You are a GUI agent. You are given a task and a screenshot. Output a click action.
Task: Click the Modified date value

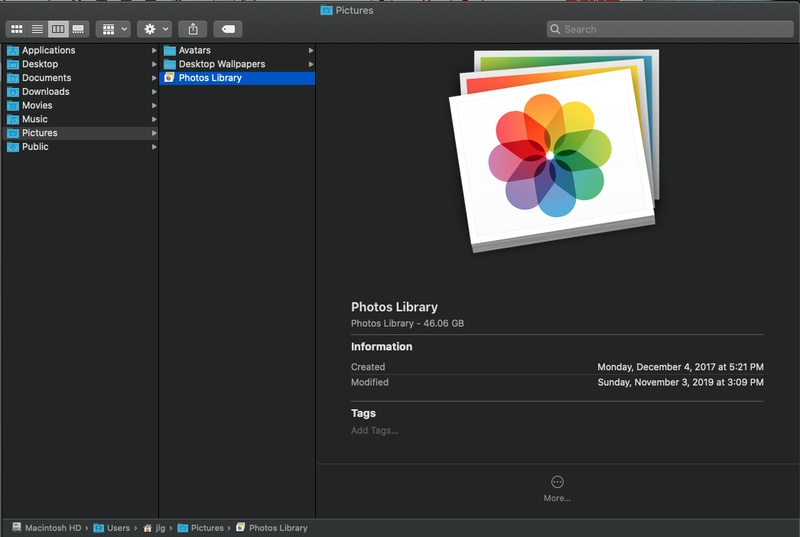click(681, 382)
